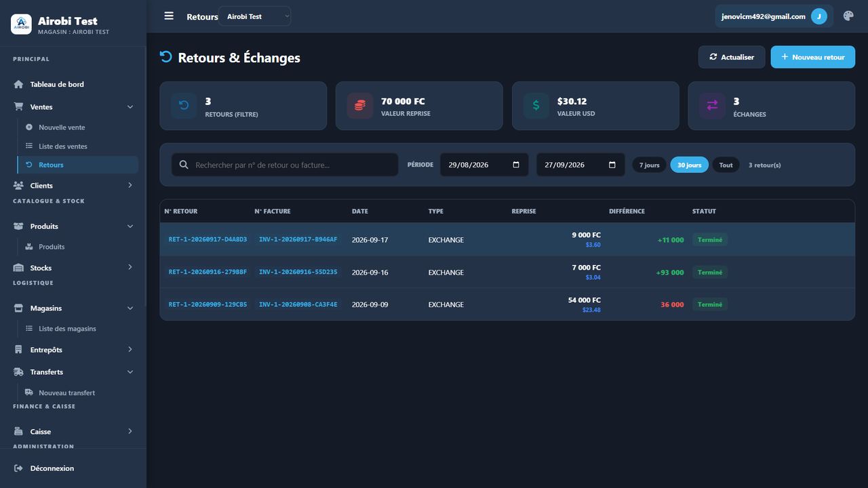Click the Airobi logo icon
The height and width of the screenshot is (488, 868).
click(x=21, y=24)
